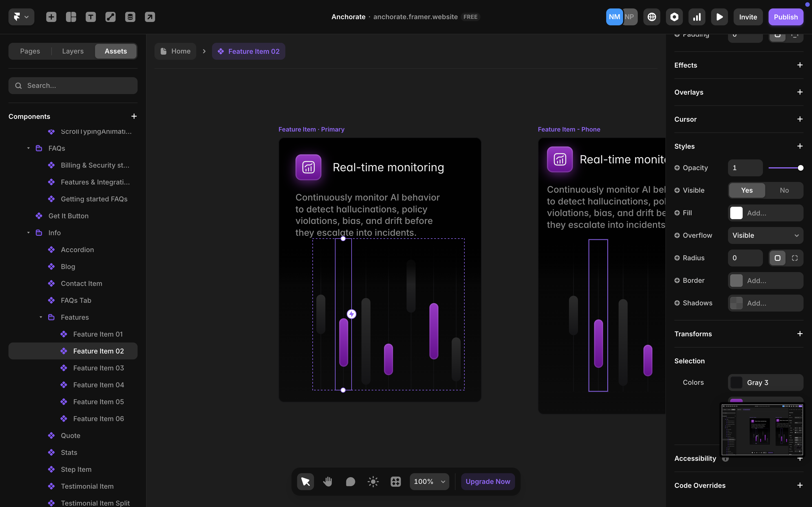Image resolution: width=812 pixels, height=507 pixels.
Task: Select the Comment bubble tool
Action: (350, 482)
